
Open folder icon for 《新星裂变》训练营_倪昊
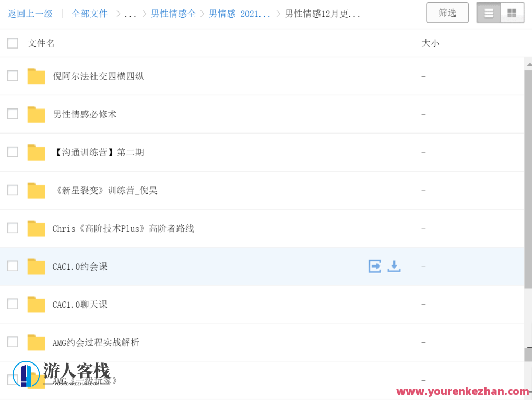37,190
